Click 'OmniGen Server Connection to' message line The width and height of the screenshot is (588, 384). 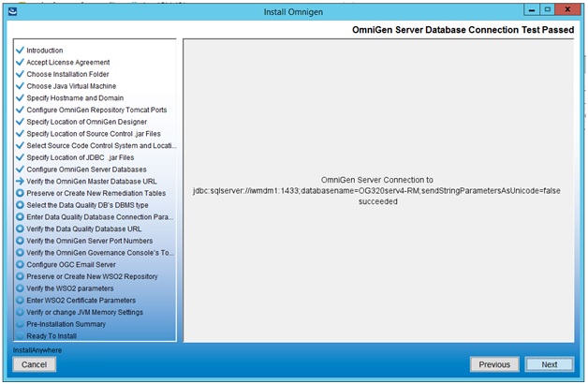point(377,180)
